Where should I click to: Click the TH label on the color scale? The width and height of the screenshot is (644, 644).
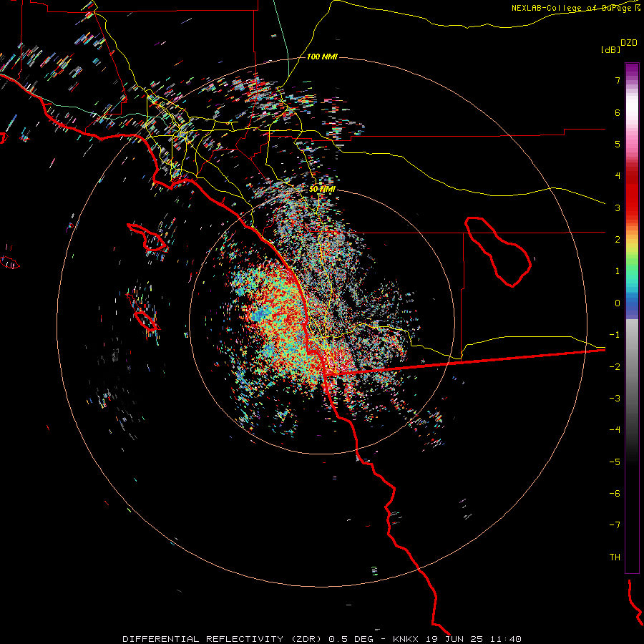click(x=615, y=557)
